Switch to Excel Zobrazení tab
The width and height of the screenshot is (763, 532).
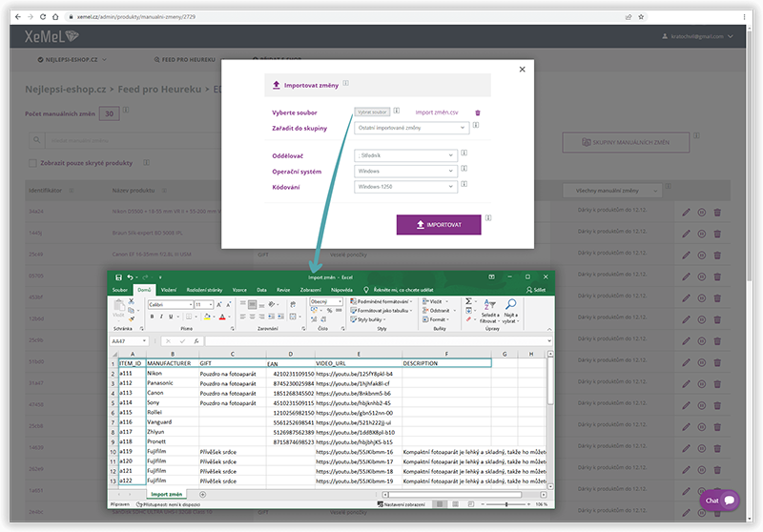(311, 290)
